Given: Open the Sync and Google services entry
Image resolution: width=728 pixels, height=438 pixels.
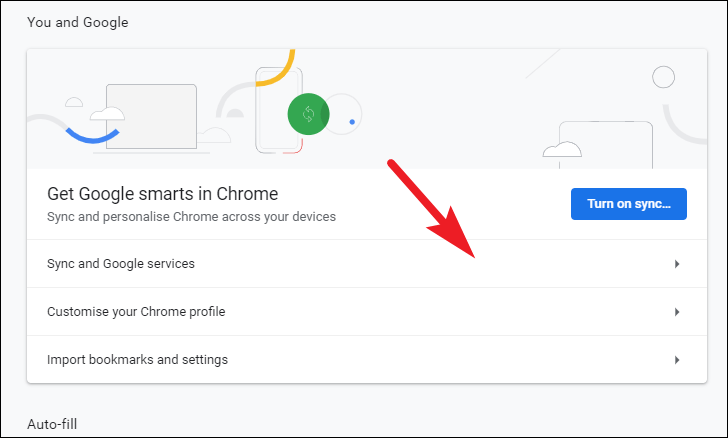Looking at the screenshot, I should [367, 264].
